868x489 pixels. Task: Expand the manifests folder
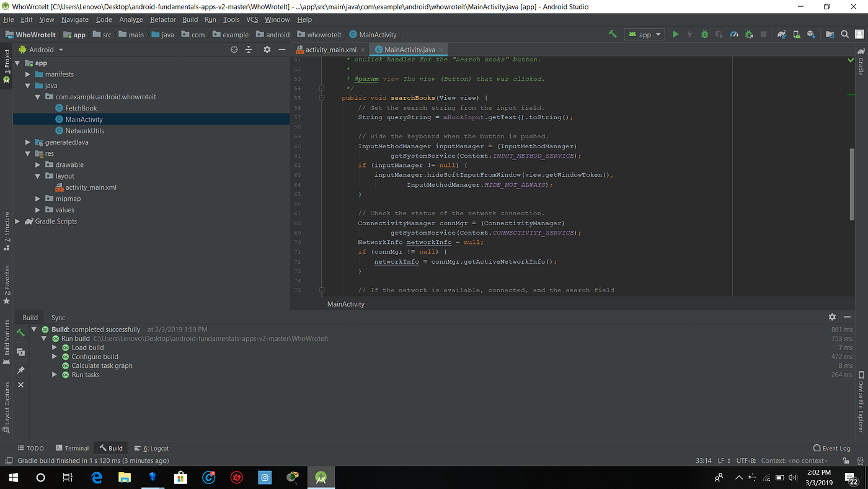tap(27, 74)
